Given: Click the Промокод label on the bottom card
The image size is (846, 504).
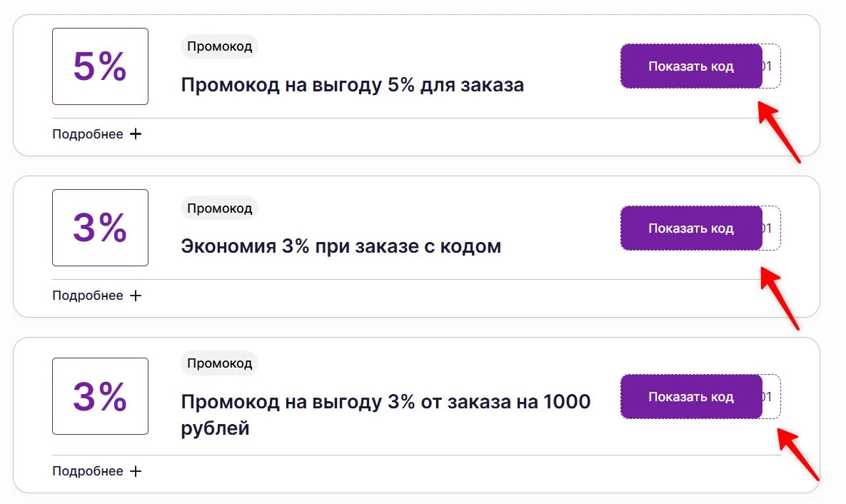Looking at the screenshot, I should 218,363.
